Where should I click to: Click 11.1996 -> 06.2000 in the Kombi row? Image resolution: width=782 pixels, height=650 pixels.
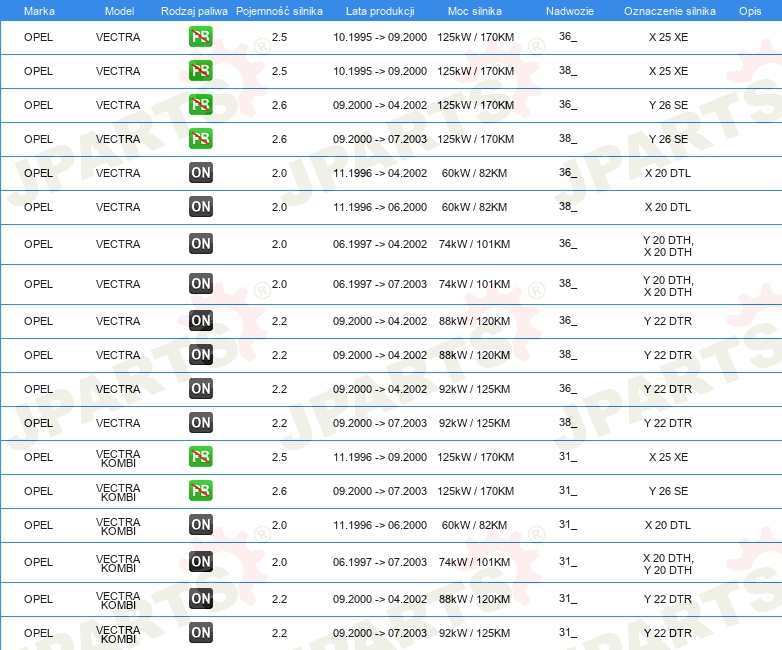380,525
